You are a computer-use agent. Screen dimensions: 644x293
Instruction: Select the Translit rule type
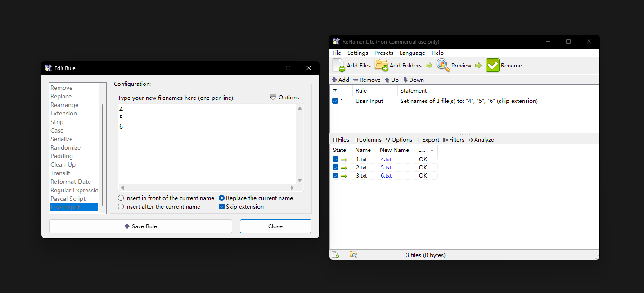point(74,173)
